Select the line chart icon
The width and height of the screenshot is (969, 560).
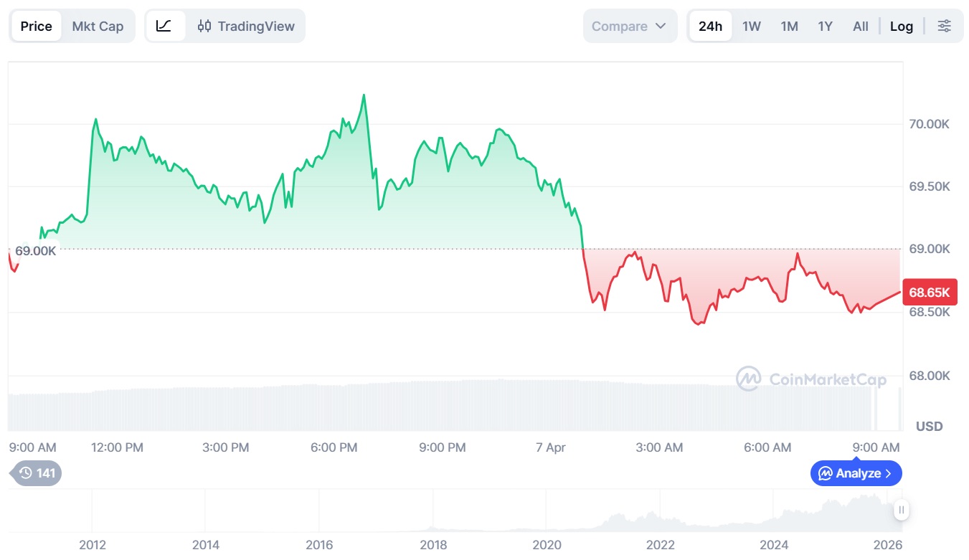tap(164, 26)
